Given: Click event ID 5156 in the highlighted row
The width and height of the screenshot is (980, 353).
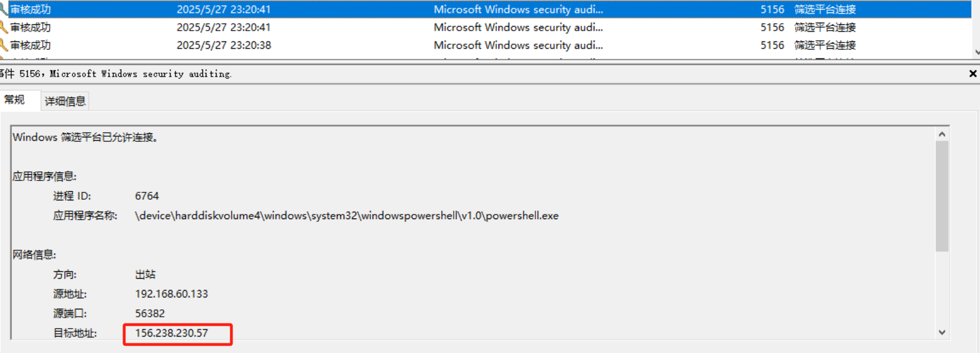Looking at the screenshot, I should pyautogui.click(x=772, y=10).
